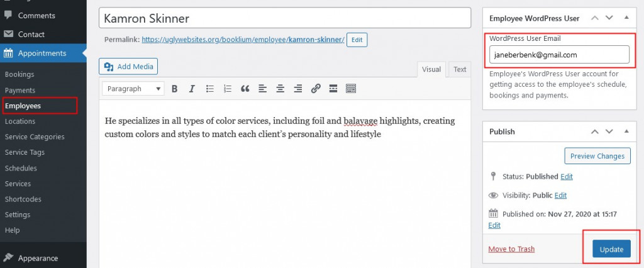Click the italic formatting icon
Screen dimensions: 644x268
coord(192,89)
